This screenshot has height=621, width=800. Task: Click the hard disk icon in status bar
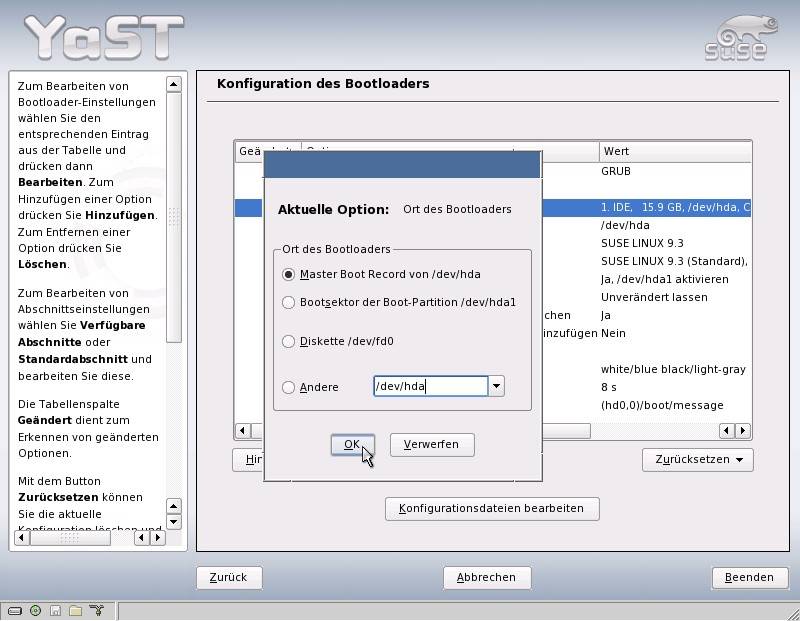[x=15, y=610]
